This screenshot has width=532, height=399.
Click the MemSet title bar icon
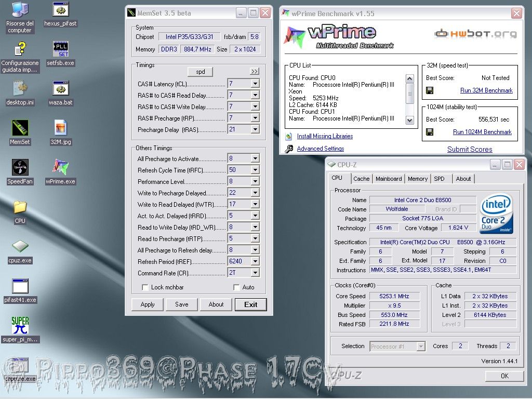(x=131, y=13)
